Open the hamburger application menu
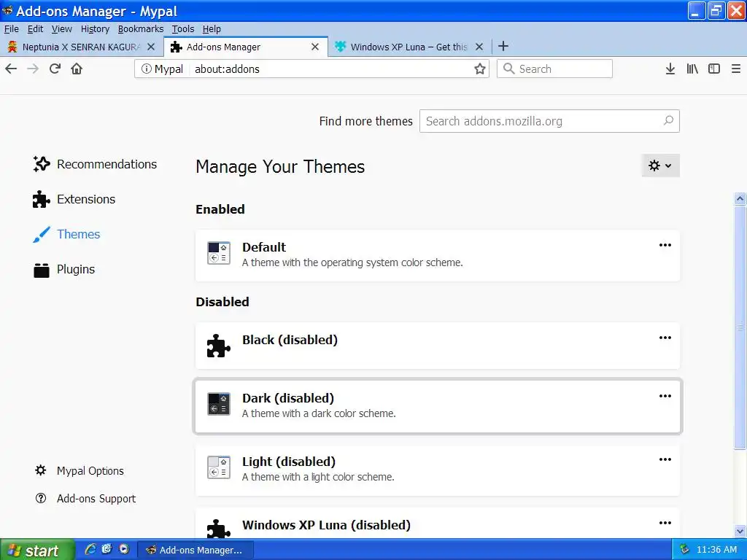The image size is (747, 560). [x=736, y=69]
